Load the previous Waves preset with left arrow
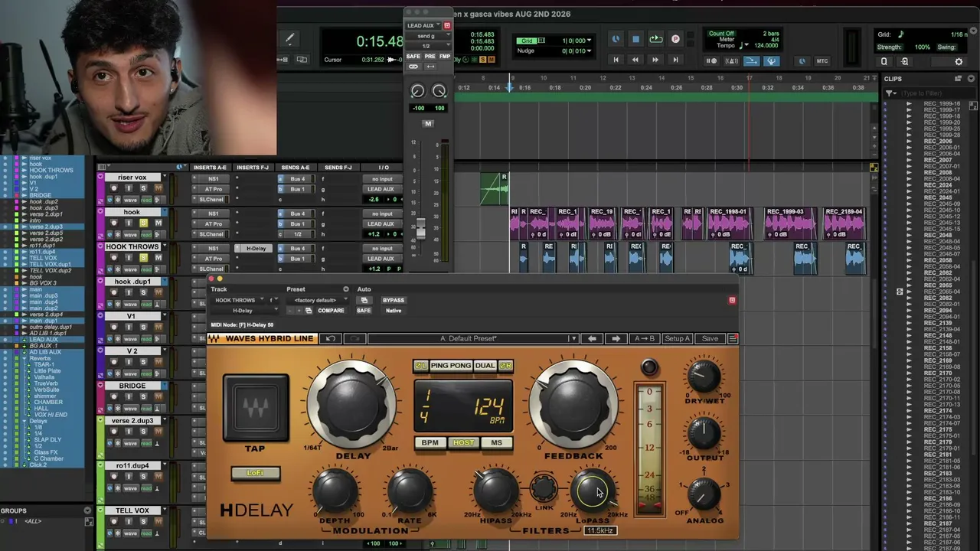The image size is (980, 551). pyautogui.click(x=592, y=338)
